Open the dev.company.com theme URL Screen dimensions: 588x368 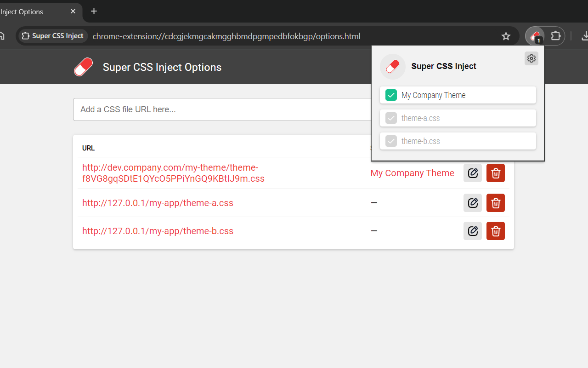coord(170,173)
